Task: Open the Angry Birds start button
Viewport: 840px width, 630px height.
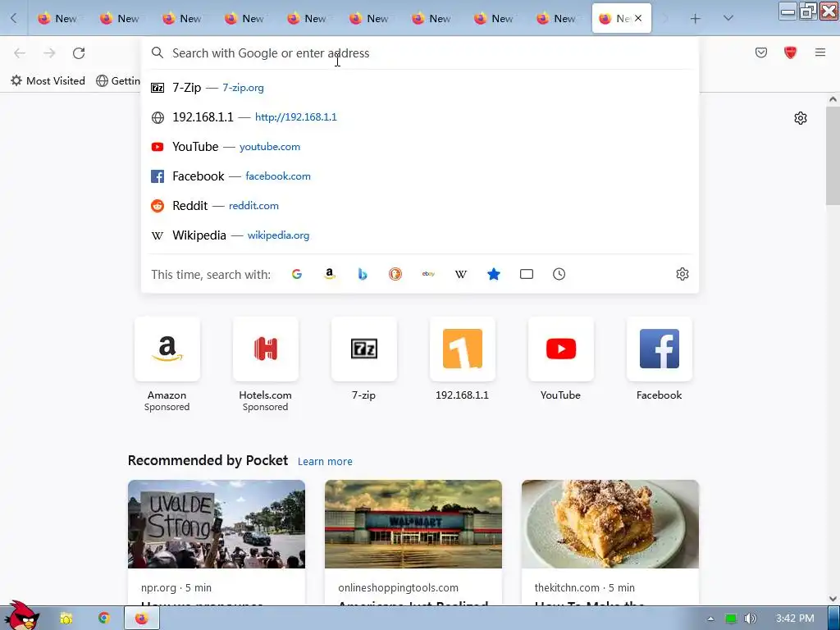Action: 21,616
